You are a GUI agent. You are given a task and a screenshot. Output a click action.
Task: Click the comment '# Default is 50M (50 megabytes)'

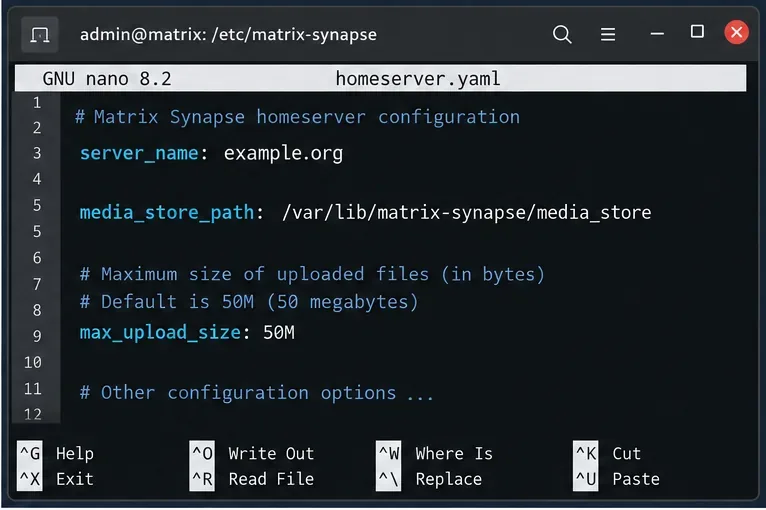249,302
